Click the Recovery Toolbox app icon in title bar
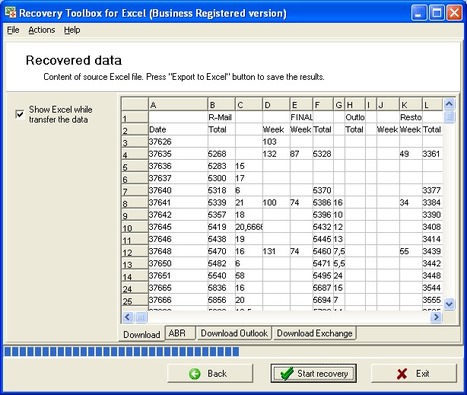The width and height of the screenshot is (467, 395). coord(11,13)
